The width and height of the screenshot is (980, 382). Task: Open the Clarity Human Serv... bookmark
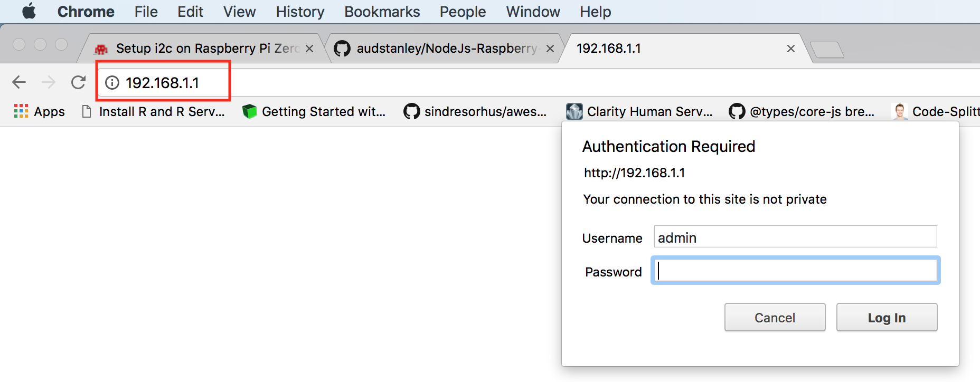click(x=639, y=112)
